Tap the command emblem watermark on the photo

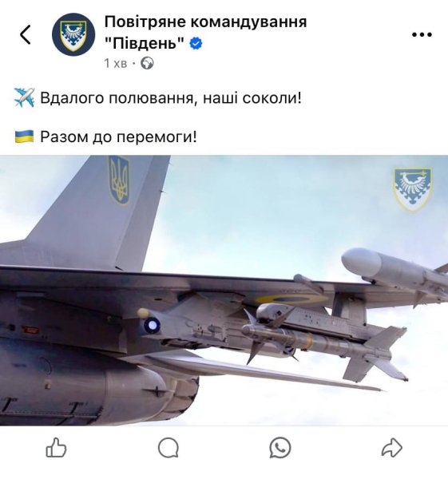pyautogui.click(x=413, y=189)
